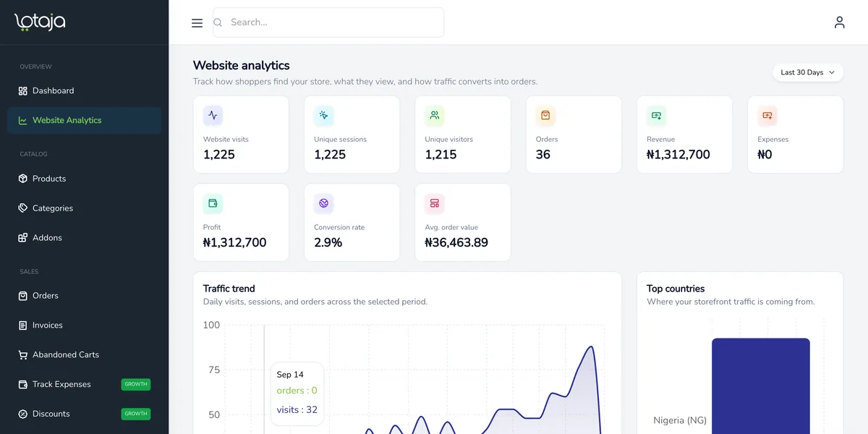The width and height of the screenshot is (868, 434).
Task: Click the Discounts percent icon
Action: point(22,414)
